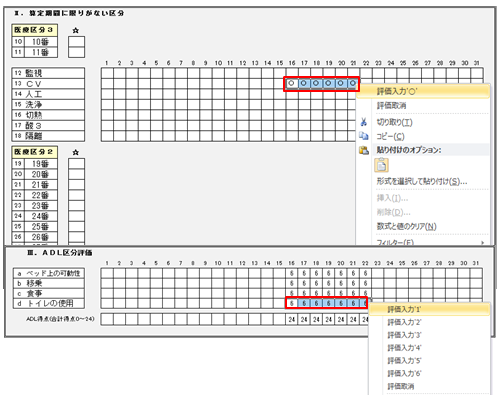The width and height of the screenshot is (500, 400).
Task: Click the 監視 row cell for day 1
Action: [107, 73]
